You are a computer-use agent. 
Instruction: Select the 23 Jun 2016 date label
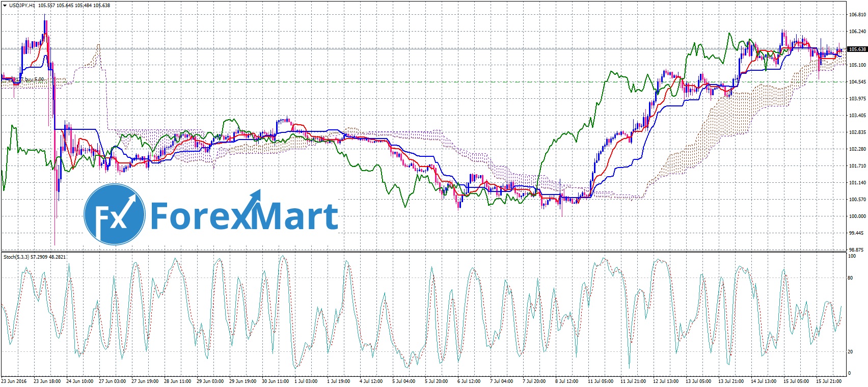(x=14, y=381)
